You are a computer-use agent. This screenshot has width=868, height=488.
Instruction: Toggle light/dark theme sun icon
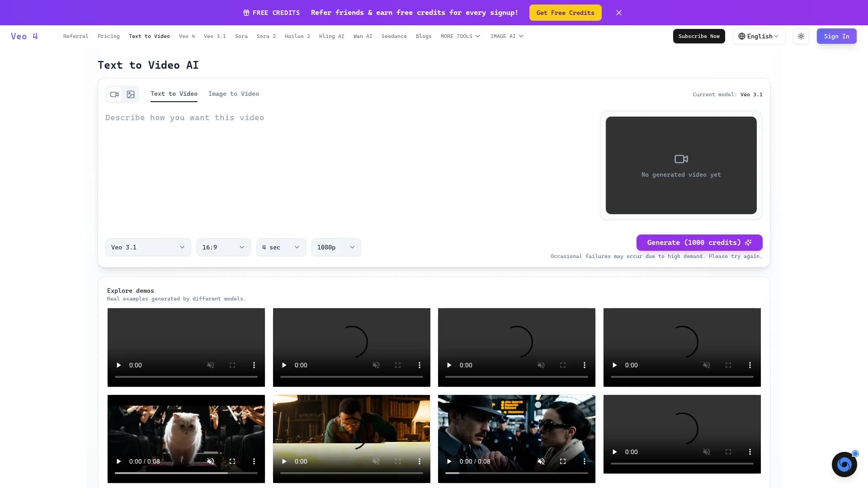tap(801, 36)
